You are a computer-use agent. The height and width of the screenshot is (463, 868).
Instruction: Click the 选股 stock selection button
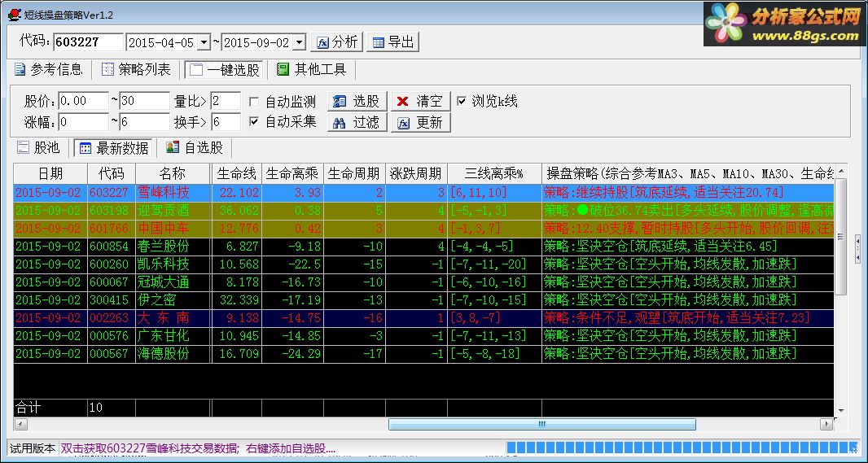(357, 101)
